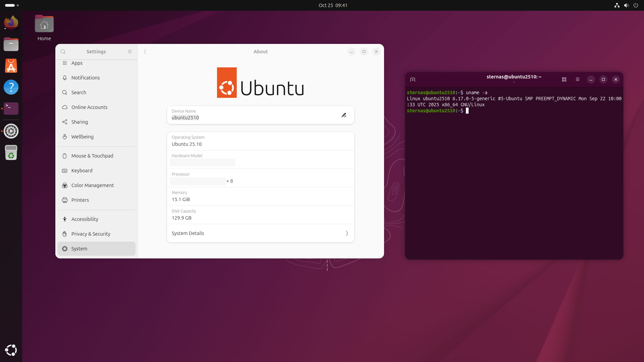The width and height of the screenshot is (644, 362).
Task: Open the terminal hamburger menu
Action: point(578,80)
